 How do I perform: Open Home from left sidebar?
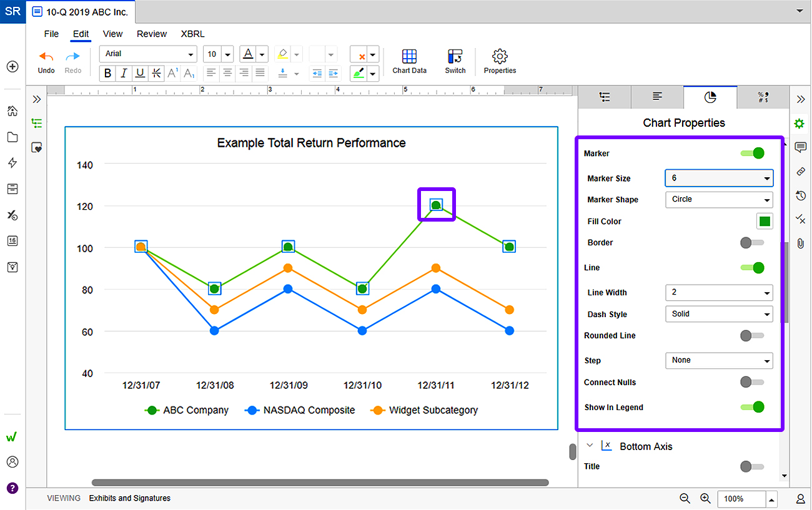[x=12, y=111]
